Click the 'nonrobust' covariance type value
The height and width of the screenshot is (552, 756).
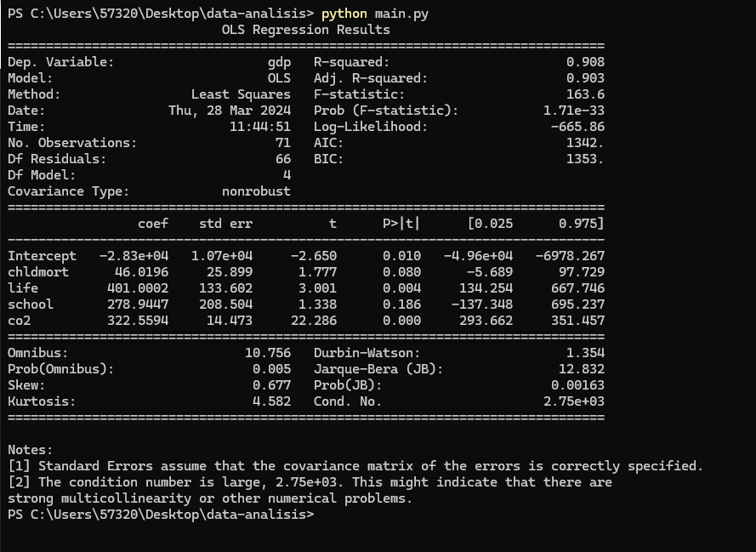click(256, 191)
